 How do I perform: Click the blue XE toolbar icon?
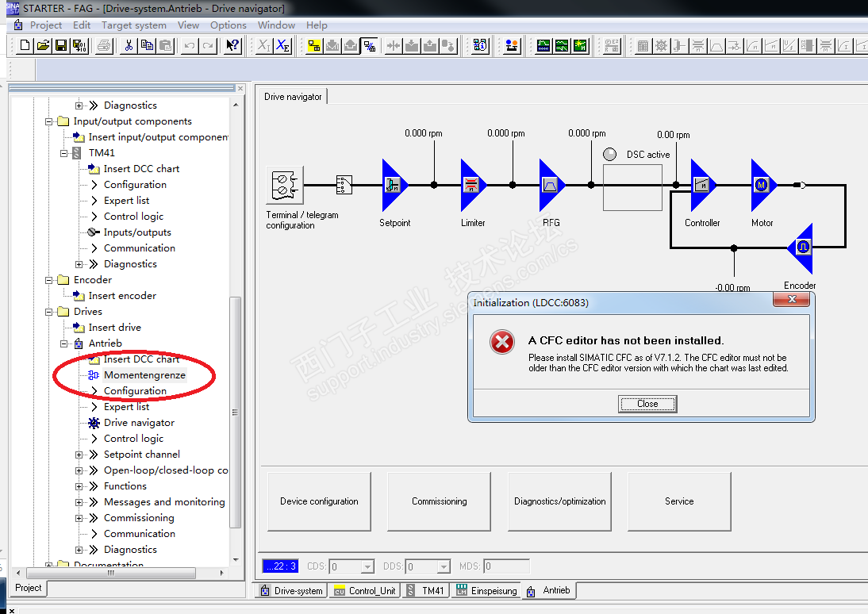point(283,45)
